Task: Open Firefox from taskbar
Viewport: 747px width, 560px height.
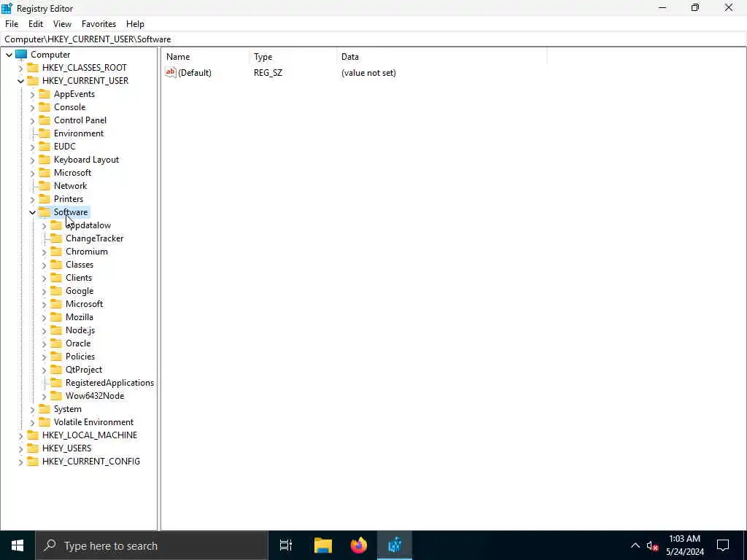Action: tap(359, 545)
